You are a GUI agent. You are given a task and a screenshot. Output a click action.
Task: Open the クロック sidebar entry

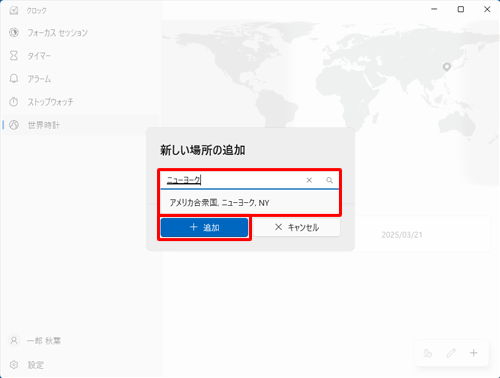pos(36,11)
